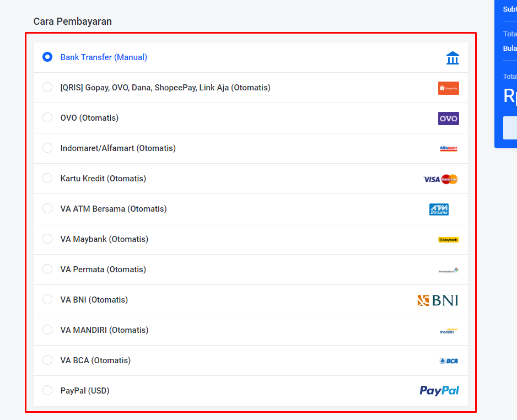Click the PayPal (USD) option text
Image resolution: width=517 pixels, height=420 pixels.
point(85,391)
